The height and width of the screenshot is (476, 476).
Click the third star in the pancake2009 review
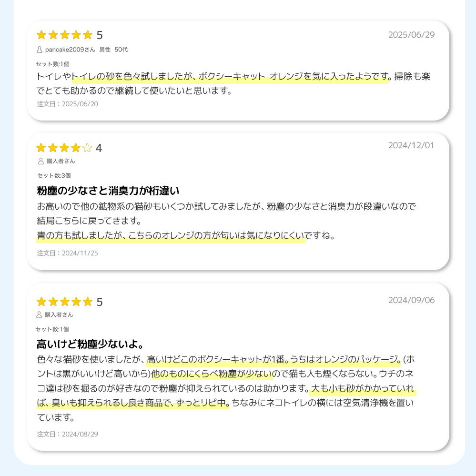click(64, 35)
